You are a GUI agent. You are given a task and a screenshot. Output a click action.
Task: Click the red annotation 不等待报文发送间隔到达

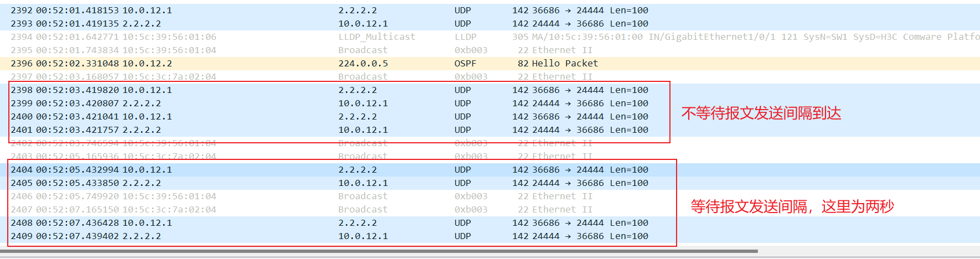coord(761,113)
